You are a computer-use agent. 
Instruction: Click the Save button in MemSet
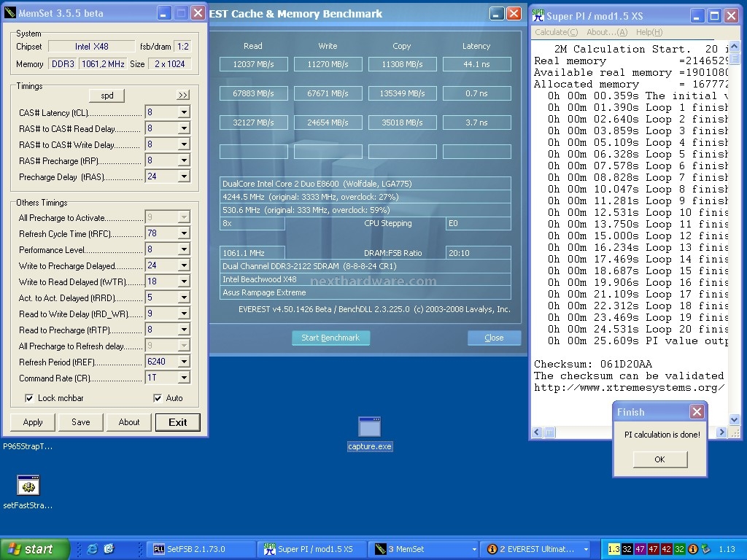click(80, 422)
